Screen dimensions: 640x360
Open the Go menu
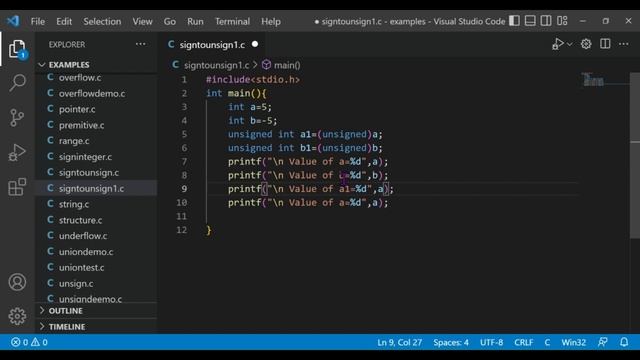pos(170,21)
